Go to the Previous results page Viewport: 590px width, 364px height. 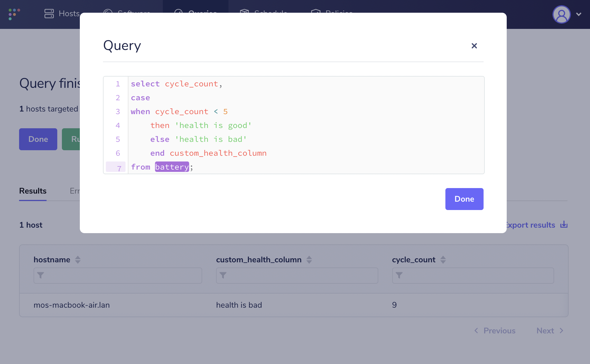pos(495,330)
